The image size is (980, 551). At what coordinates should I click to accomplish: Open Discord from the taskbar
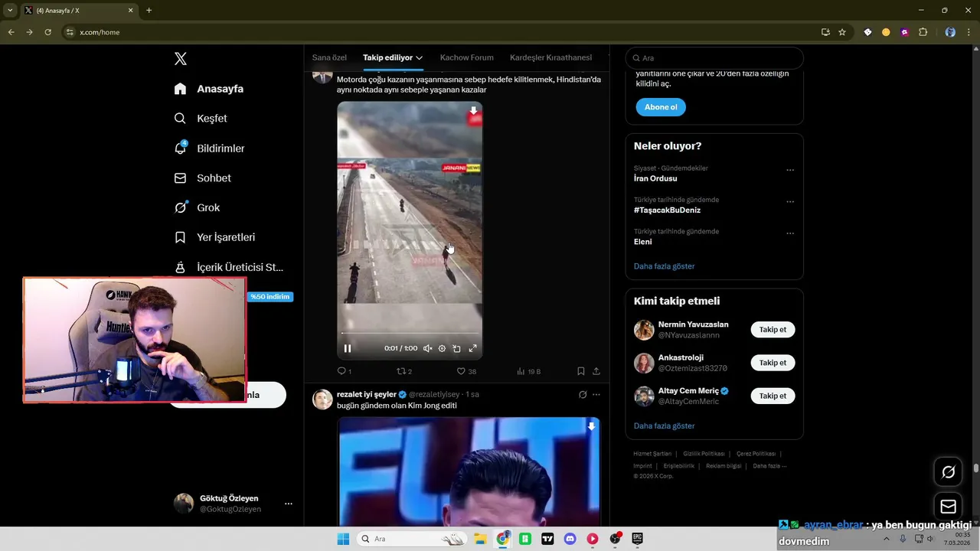tap(570, 539)
